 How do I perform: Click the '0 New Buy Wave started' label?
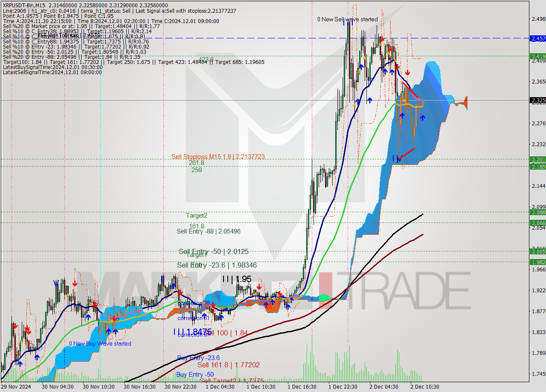click(100, 343)
